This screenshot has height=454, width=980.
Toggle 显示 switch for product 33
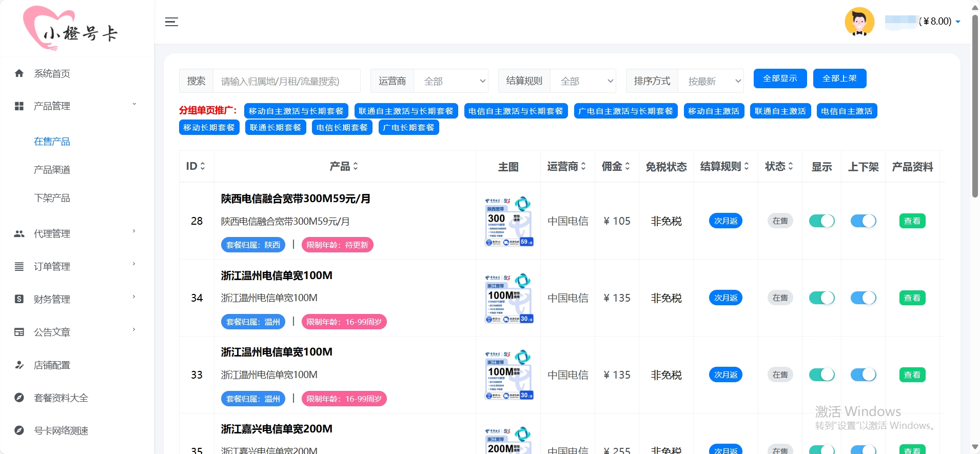pos(822,375)
